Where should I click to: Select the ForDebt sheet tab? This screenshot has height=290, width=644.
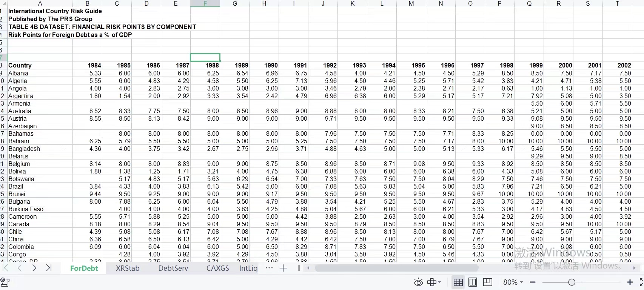click(84, 268)
